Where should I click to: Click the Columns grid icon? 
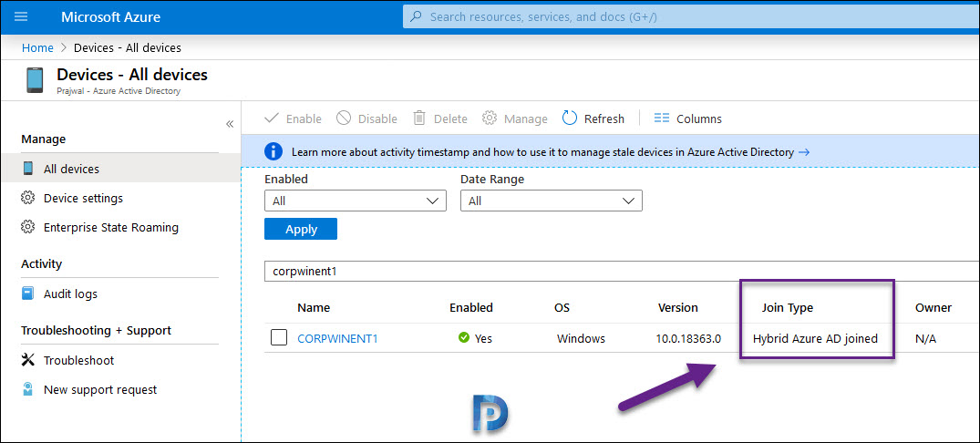[662, 118]
